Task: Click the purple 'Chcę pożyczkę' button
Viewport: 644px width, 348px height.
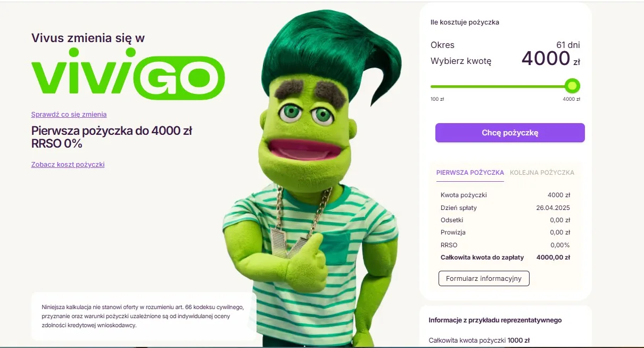Action: [x=510, y=133]
